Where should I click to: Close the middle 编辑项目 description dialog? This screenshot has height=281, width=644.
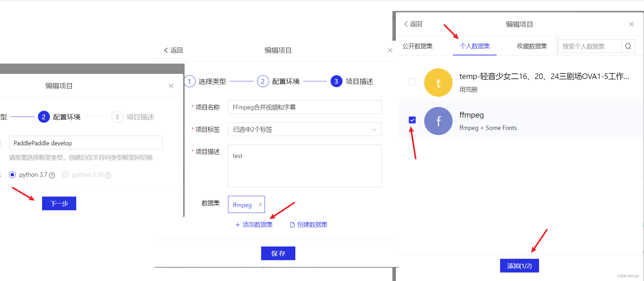390,50
